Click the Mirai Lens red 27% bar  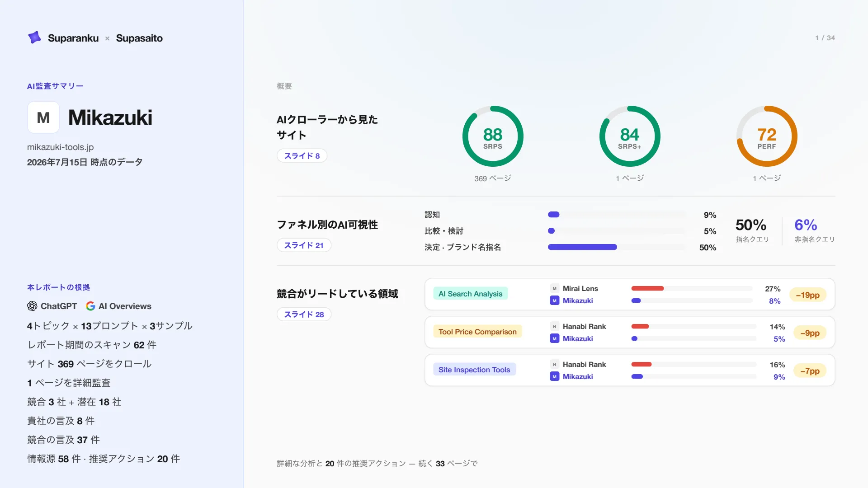point(647,288)
